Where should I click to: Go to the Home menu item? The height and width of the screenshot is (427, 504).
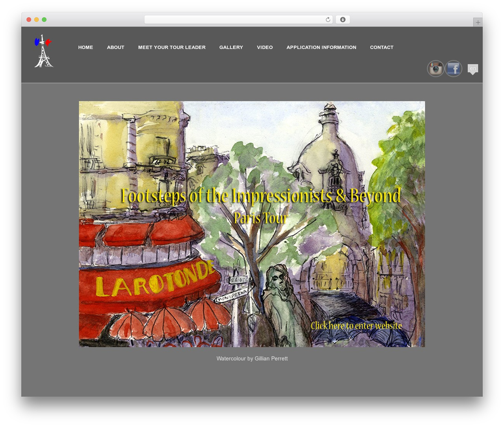85,47
